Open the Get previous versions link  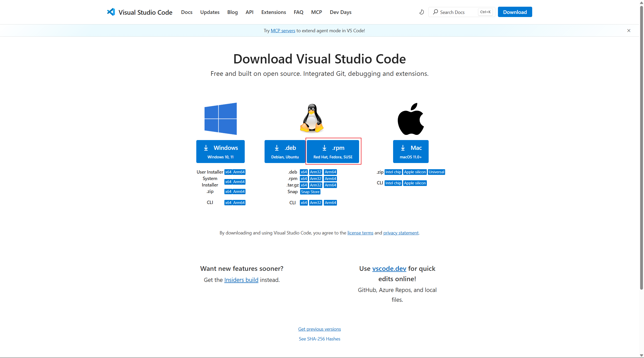(319, 329)
